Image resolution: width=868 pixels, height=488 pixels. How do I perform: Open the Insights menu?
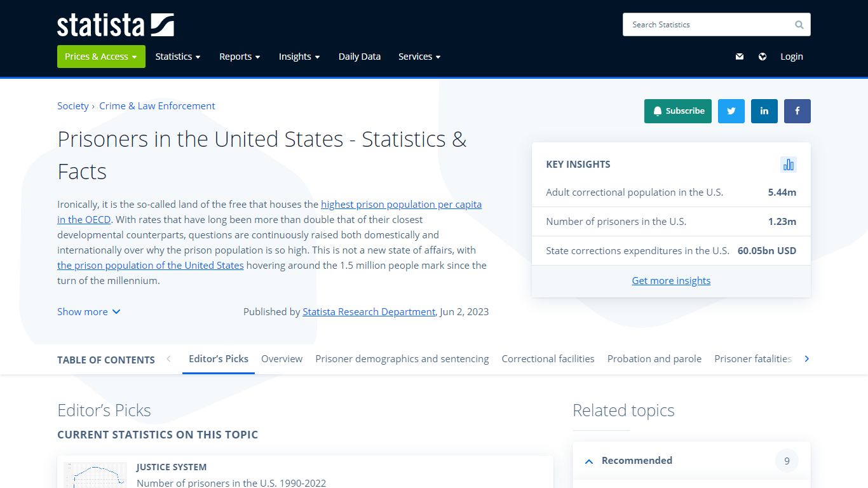299,57
